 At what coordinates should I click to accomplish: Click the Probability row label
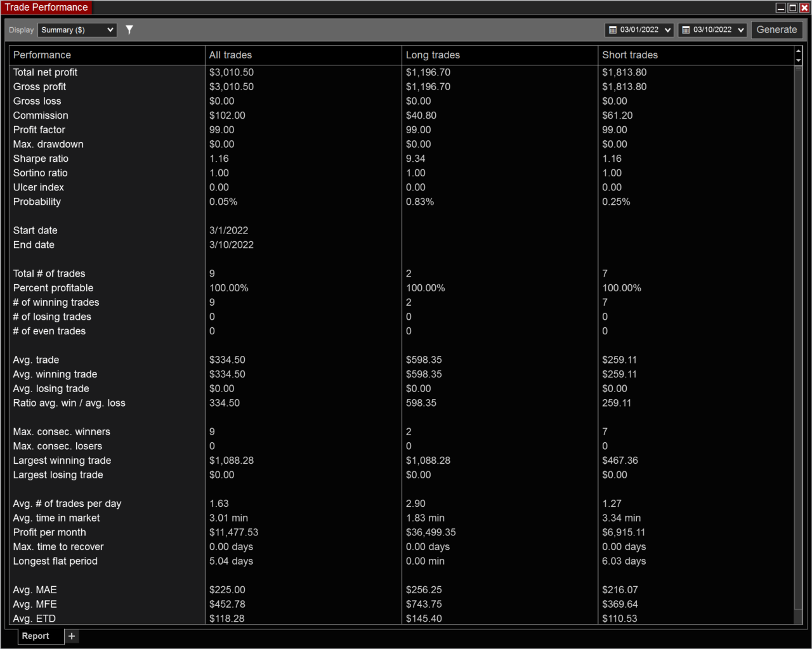point(37,202)
